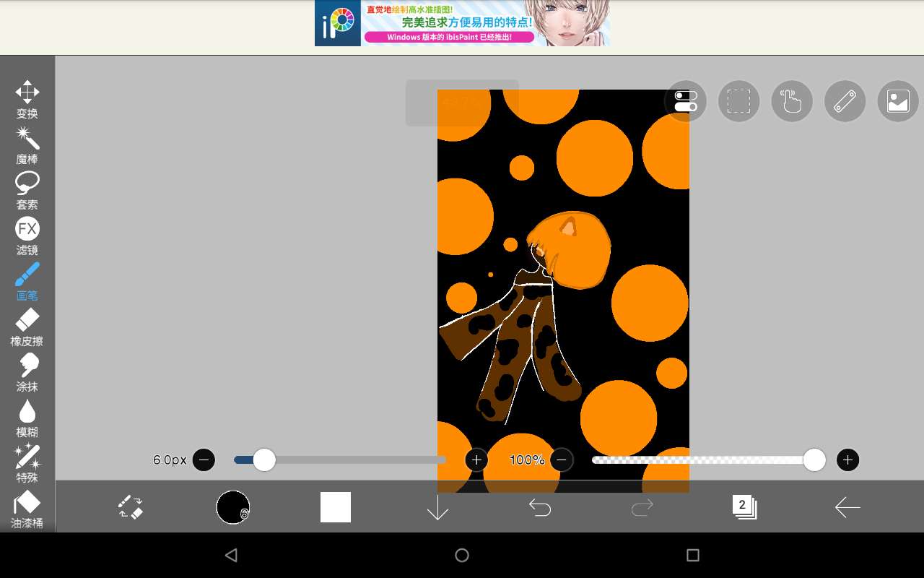Open the stabilizer hand-gesture button
The image size is (924, 578).
click(792, 101)
